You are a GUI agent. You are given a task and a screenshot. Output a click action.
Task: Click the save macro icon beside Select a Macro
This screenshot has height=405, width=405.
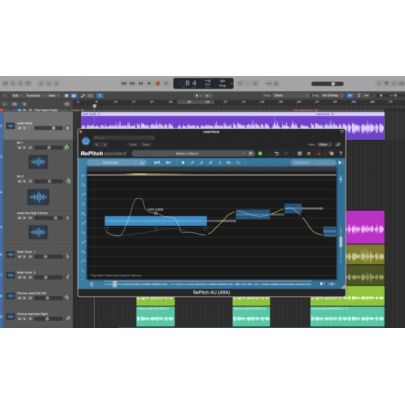pyautogui.click(x=251, y=153)
